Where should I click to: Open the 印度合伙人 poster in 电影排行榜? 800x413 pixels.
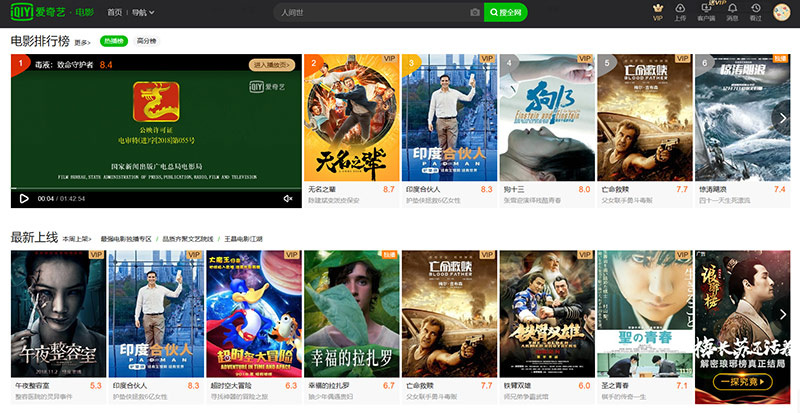click(449, 118)
